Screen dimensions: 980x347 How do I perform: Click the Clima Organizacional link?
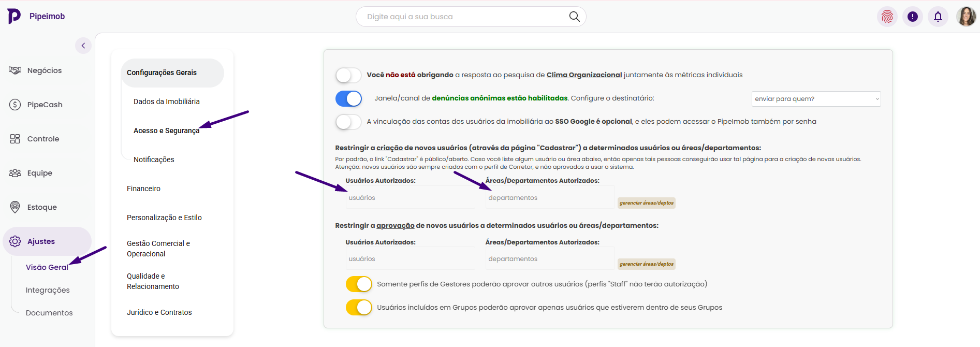(x=584, y=75)
